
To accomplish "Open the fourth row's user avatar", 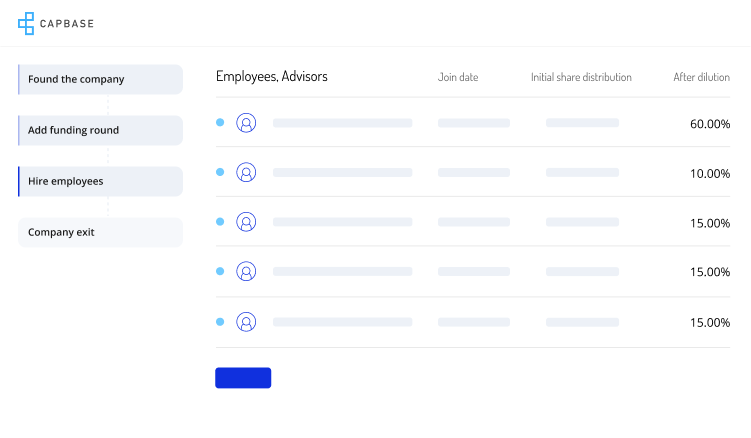I will [x=246, y=272].
